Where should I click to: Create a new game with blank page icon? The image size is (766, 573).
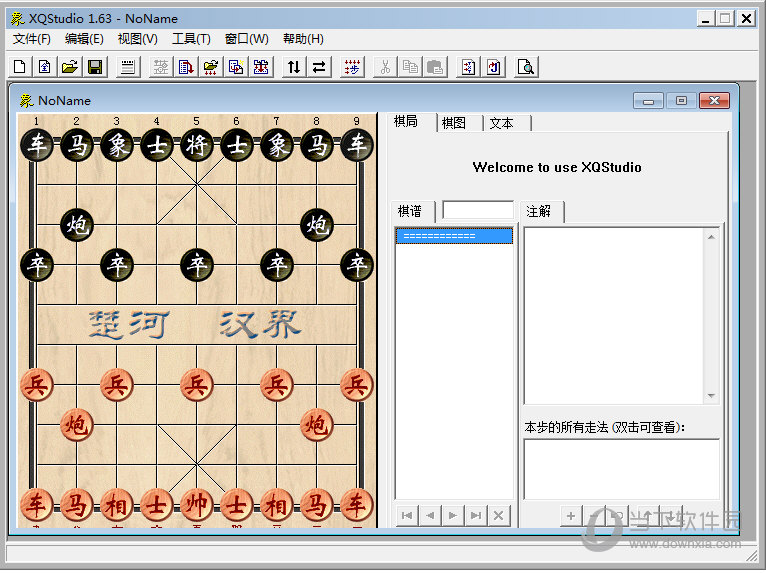point(20,66)
